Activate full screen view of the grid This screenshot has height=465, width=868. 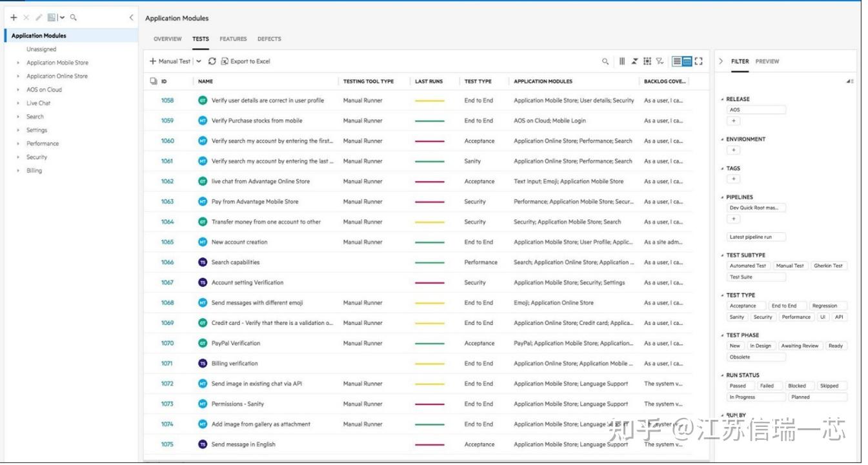click(x=698, y=61)
